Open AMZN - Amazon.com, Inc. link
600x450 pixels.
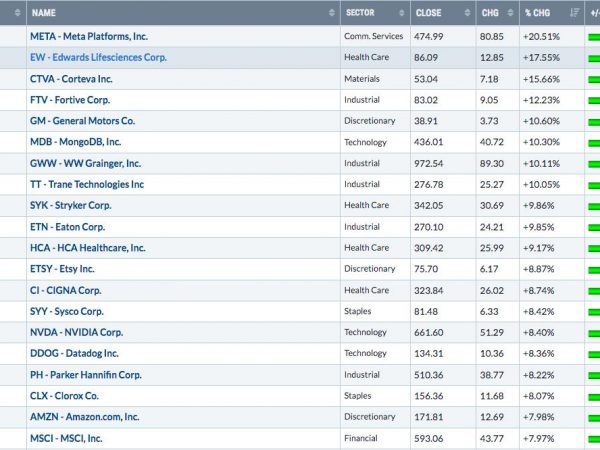[x=85, y=417]
